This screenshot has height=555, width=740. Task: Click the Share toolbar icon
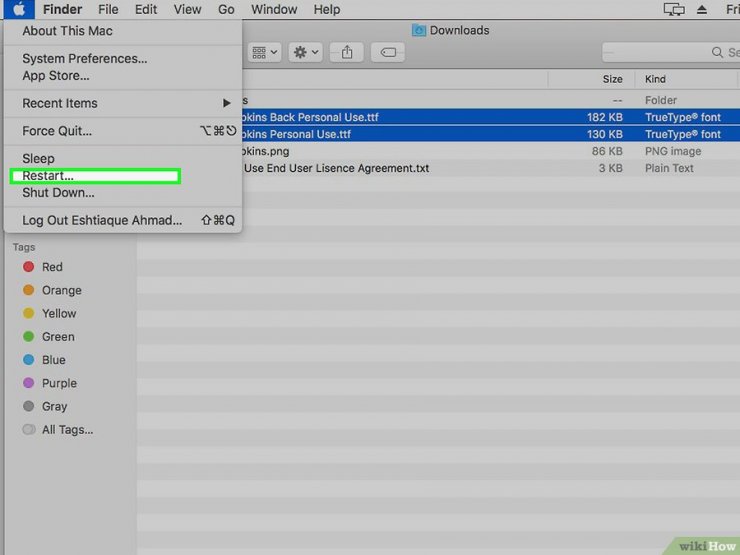click(347, 52)
